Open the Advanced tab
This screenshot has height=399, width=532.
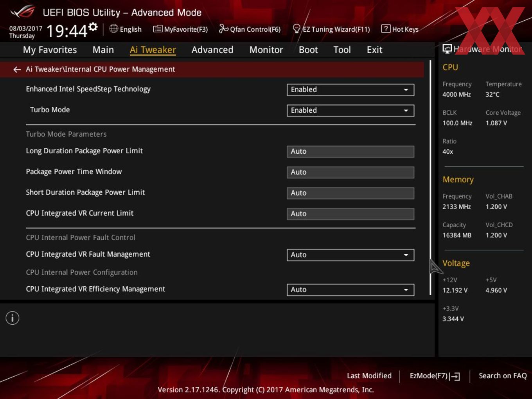[x=212, y=50]
